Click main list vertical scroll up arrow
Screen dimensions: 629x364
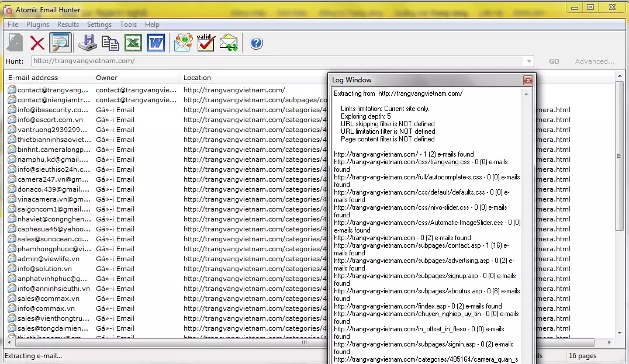pyautogui.click(x=620, y=76)
